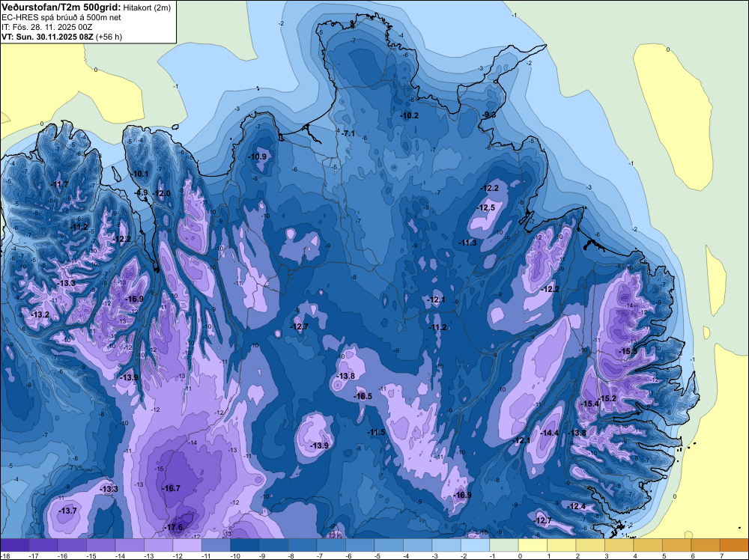
Task: Pick the pale green swatch between -1 and 0
Action: coord(504,545)
